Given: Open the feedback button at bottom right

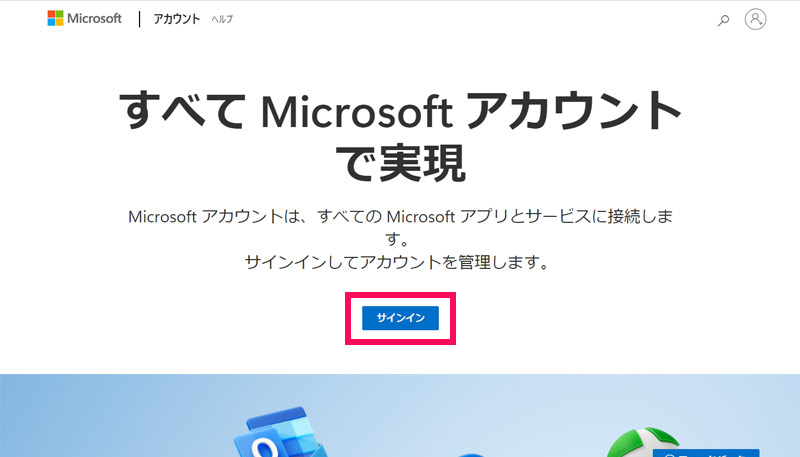Looking at the screenshot, I should [706, 453].
